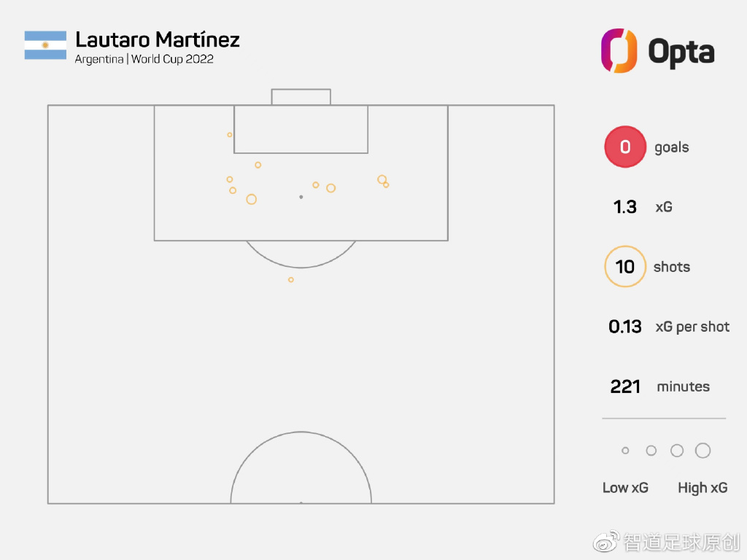Click the largest High xG legend circle

(703, 451)
